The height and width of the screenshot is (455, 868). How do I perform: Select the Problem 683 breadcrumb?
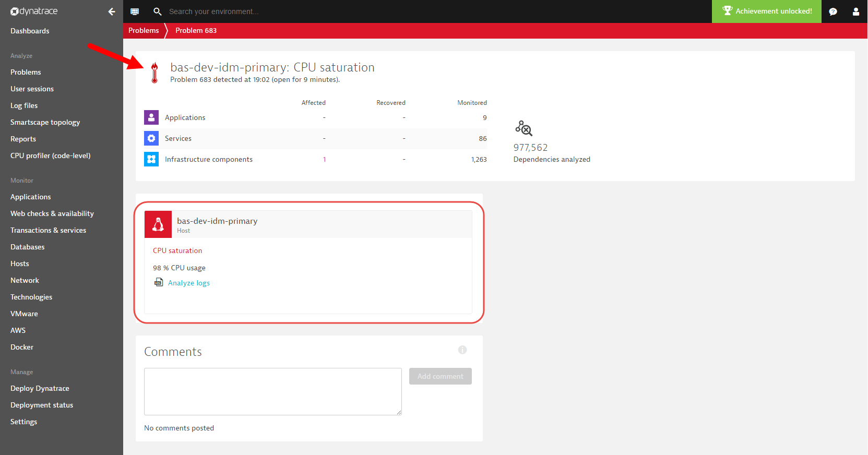tap(196, 30)
